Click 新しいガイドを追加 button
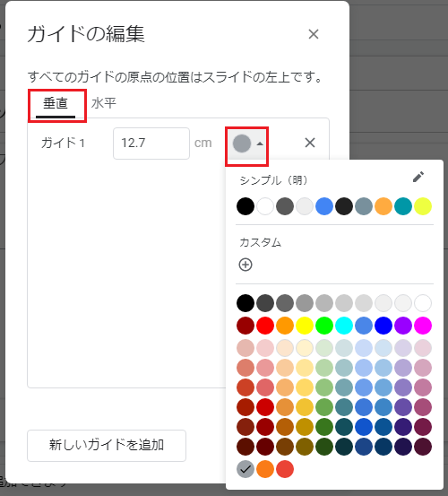448x496 pixels. pos(107,446)
